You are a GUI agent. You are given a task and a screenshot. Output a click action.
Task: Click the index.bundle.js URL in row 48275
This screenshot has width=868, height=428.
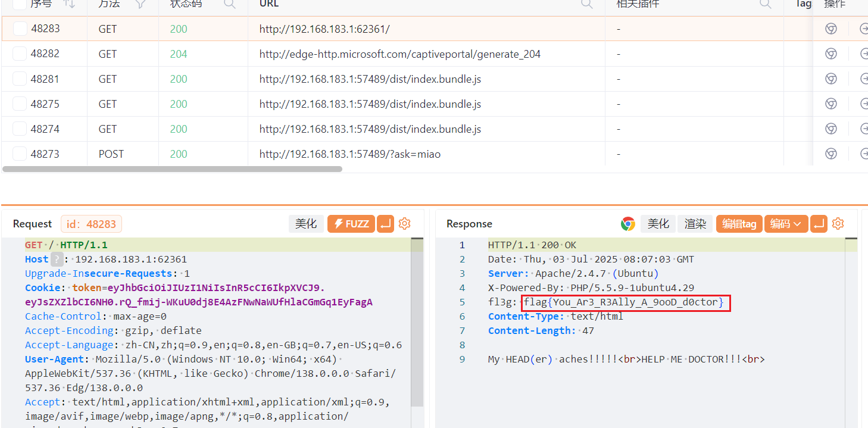tap(370, 104)
